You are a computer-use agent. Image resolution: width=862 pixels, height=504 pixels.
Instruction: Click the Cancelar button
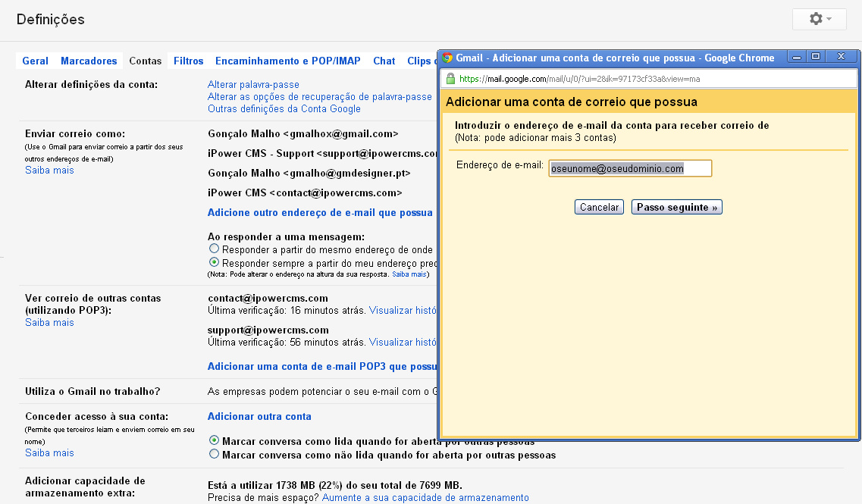click(x=599, y=207)
